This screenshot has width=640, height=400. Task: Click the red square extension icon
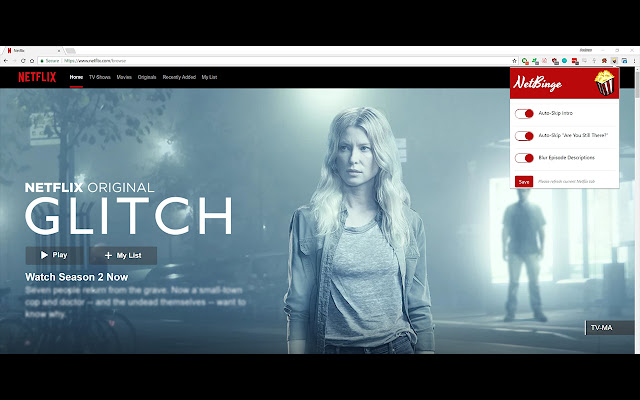(575, 61)
